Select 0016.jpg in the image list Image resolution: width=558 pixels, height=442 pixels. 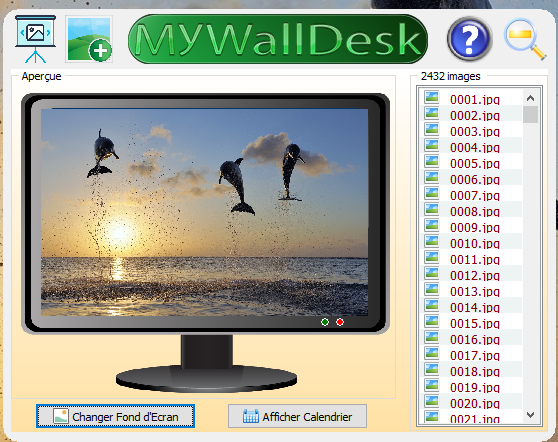475,340
